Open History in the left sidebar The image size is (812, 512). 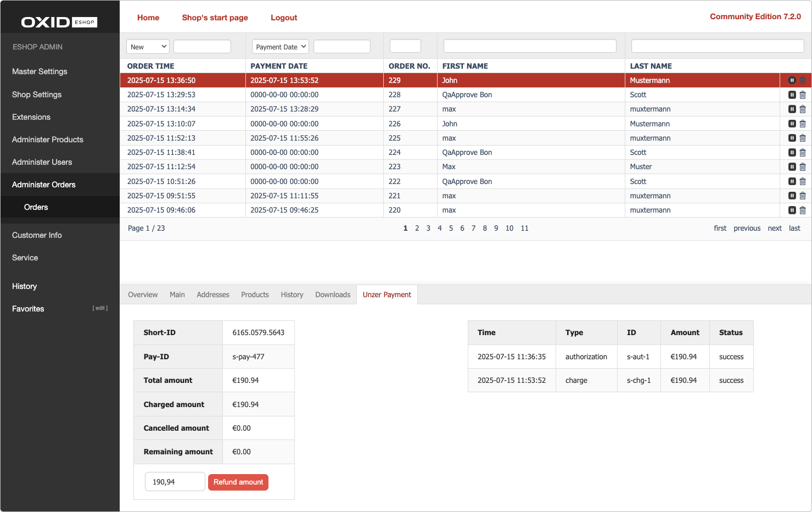(x=25, y=286)
